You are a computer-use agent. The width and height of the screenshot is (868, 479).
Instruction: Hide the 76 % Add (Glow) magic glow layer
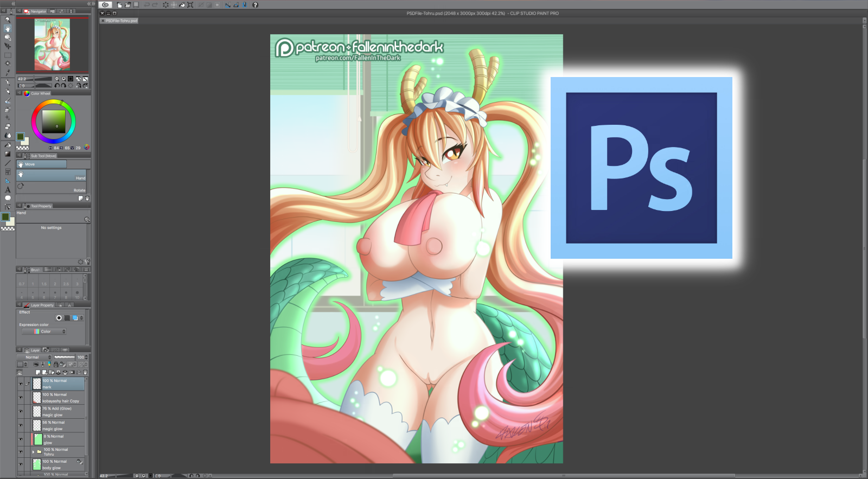point(21,412)
